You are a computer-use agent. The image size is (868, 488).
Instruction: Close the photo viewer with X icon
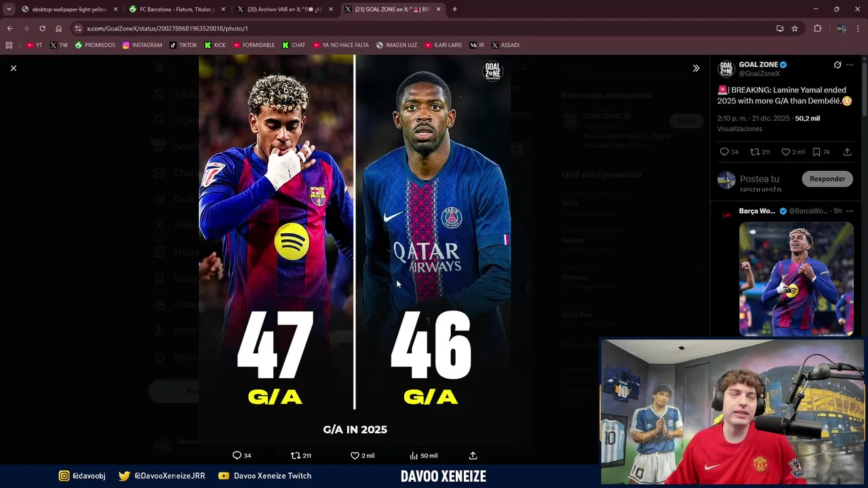click(14, 68)
